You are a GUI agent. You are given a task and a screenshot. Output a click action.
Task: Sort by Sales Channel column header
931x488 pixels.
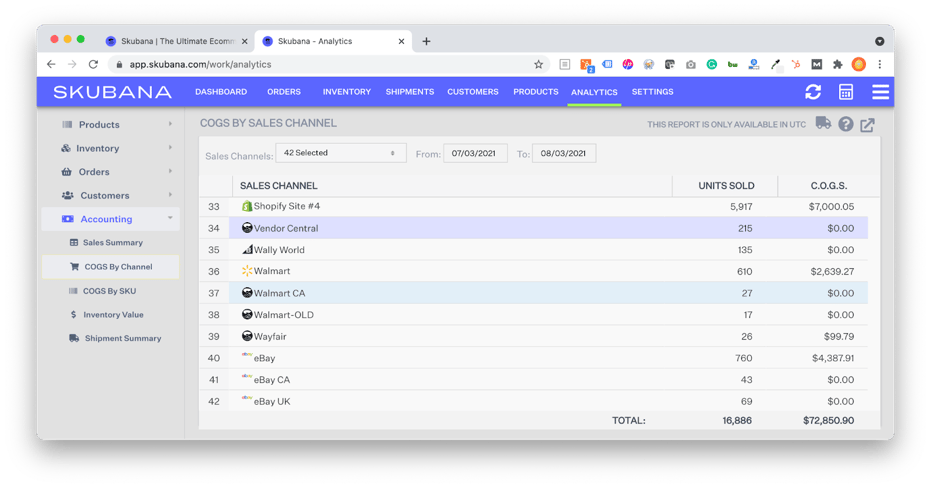click(x=278, y=186)
